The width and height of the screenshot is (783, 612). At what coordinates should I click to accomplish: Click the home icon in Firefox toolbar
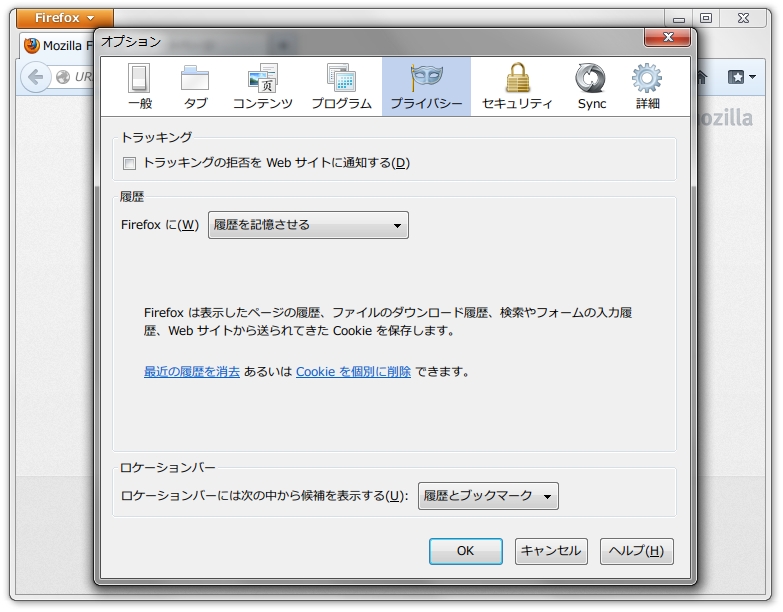(702, 77)
